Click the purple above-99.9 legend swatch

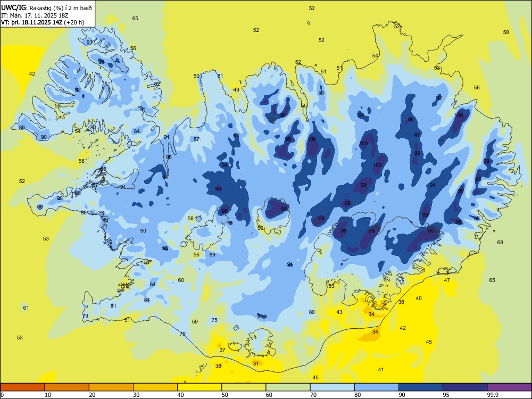509,387
